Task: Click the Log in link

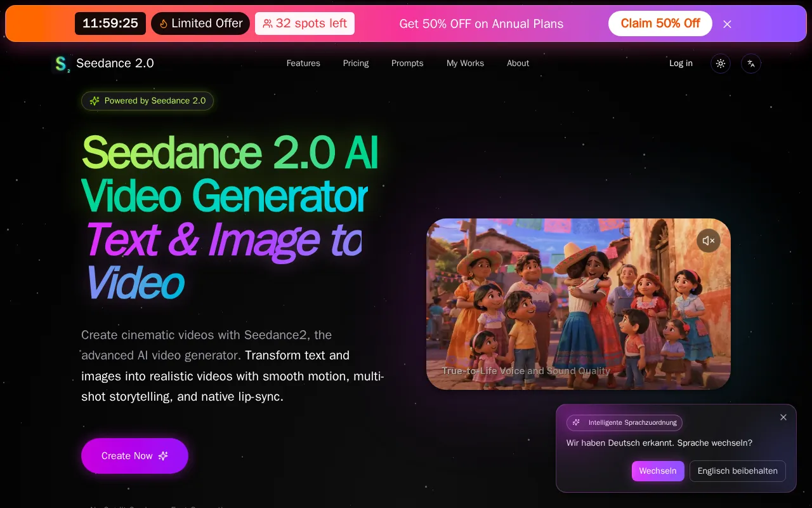Action: click(681, 63)
